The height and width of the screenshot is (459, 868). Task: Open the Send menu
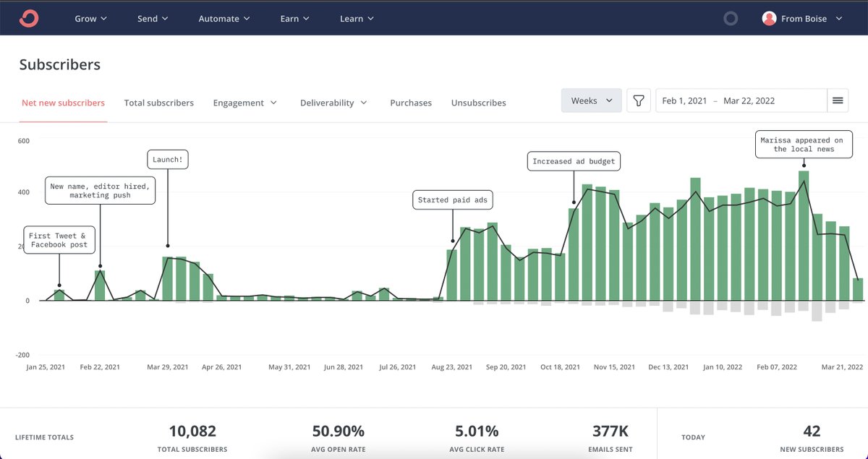click(x=153, y=19)
